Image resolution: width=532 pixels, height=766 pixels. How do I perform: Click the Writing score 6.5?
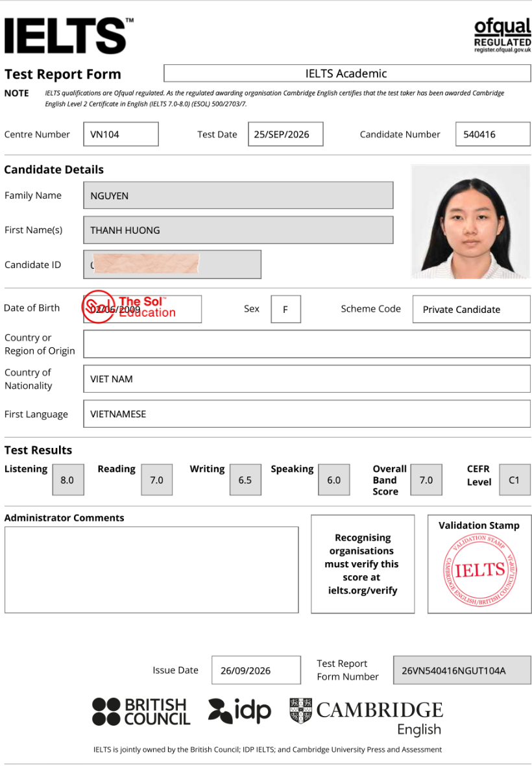[x=245, y=480]
